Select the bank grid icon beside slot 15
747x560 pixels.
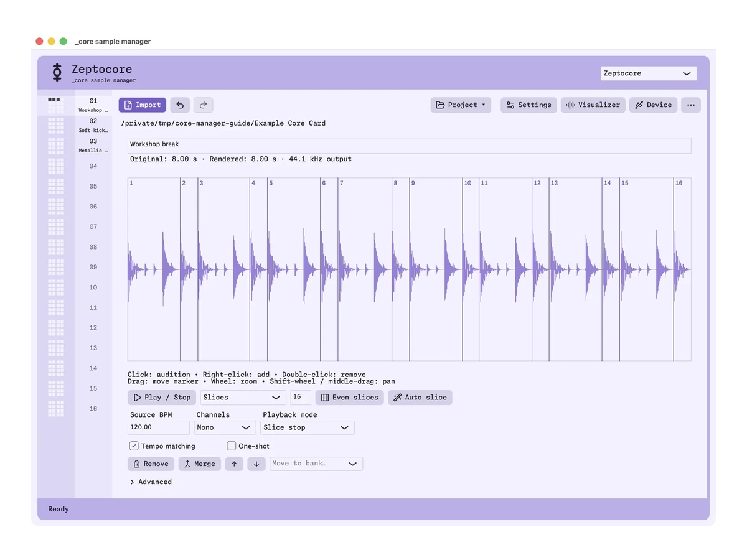click(56, 388)
